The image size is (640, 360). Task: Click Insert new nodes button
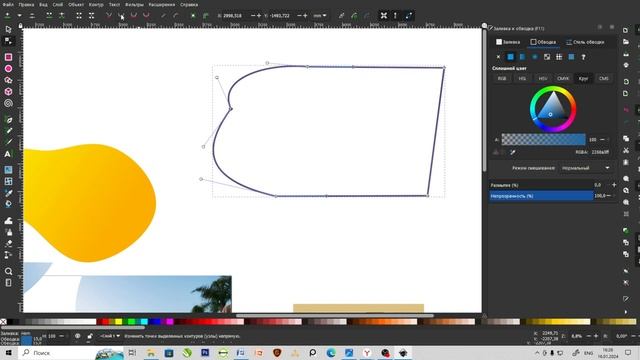(x=7, y=16)
